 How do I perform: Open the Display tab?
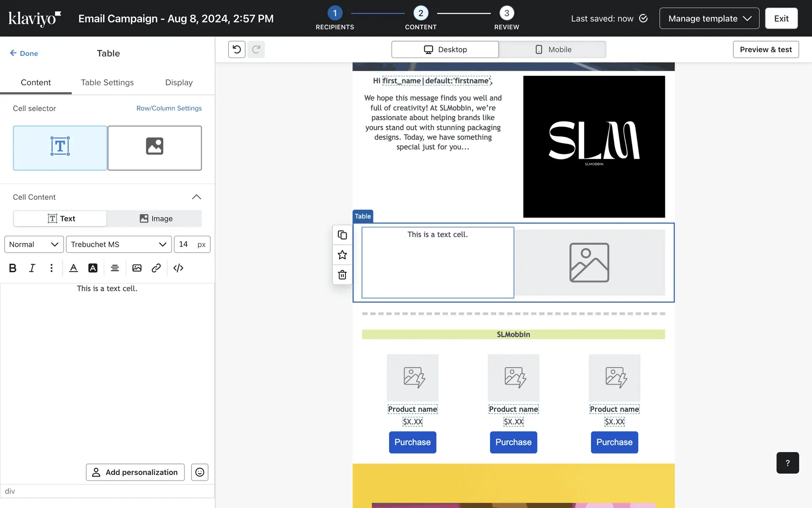[179, 83]
